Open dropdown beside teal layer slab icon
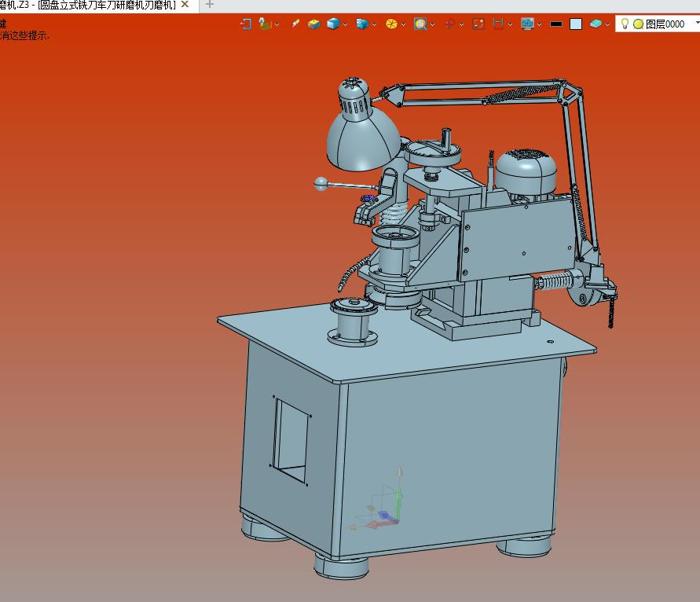The height and width of the screenshot is (602, 700). (607, 24)
